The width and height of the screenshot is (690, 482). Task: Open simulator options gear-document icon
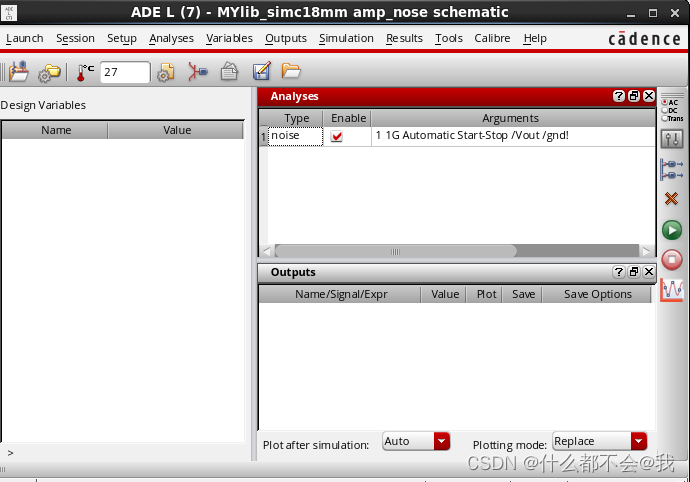coord(166,73)
